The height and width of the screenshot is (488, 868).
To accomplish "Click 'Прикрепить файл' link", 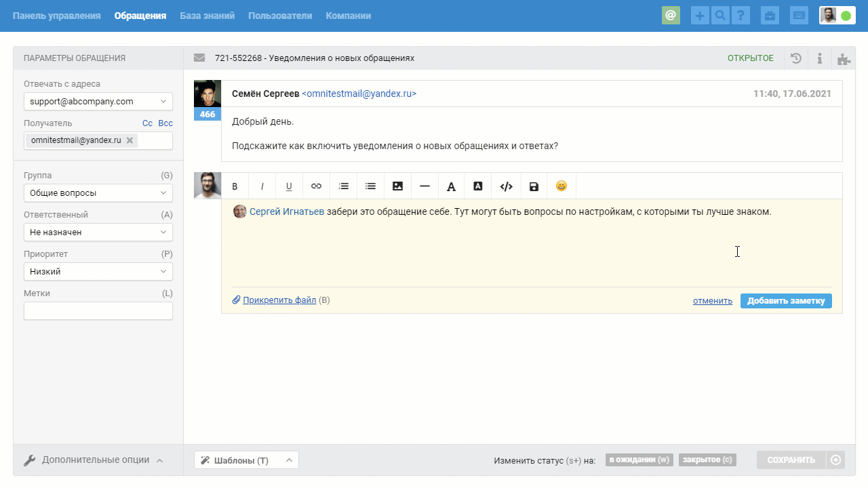I will (x=279, y=300).
